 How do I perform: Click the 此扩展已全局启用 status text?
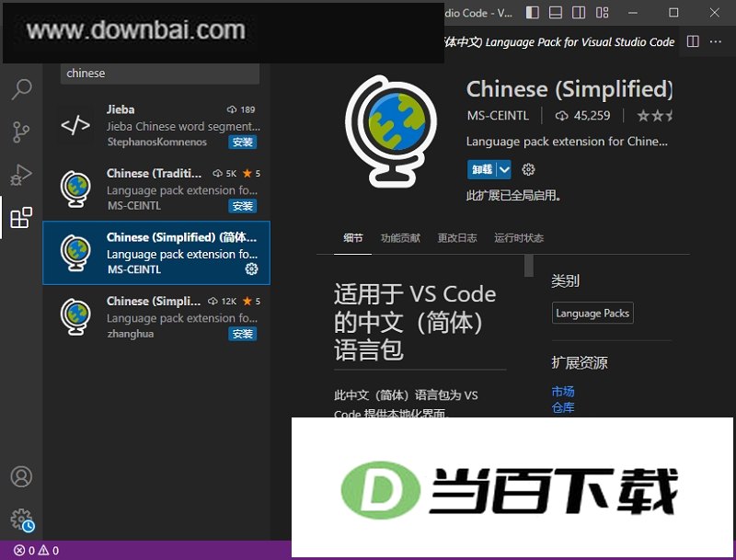tap(513, 195)
